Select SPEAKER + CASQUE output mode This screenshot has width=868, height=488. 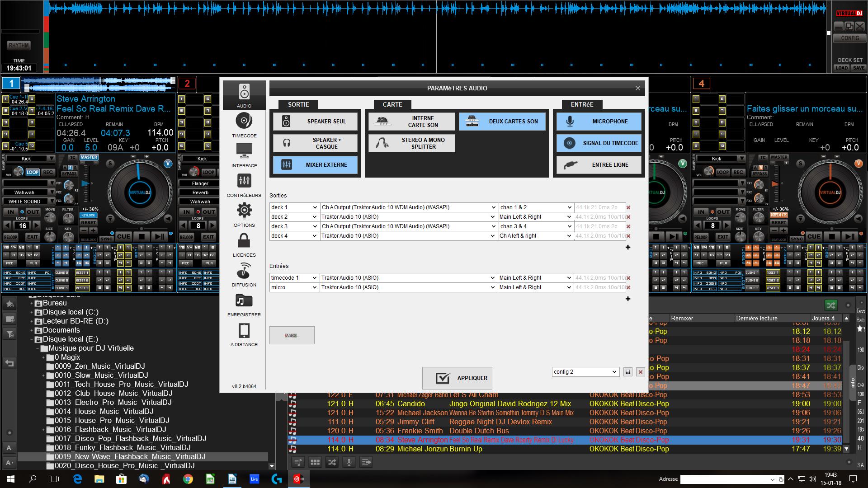[315, 143]
